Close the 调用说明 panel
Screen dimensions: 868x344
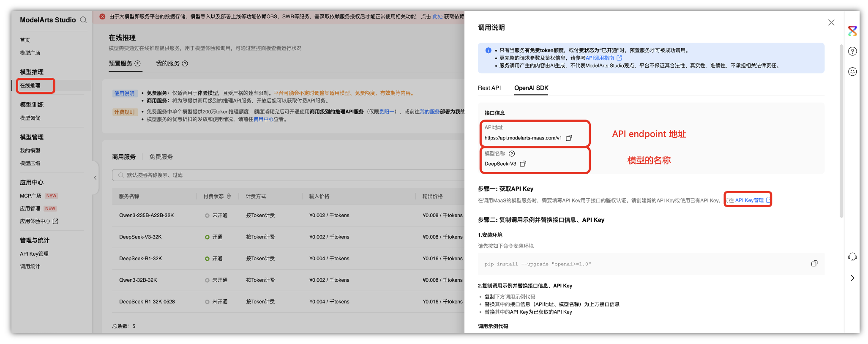coord(831,22)
